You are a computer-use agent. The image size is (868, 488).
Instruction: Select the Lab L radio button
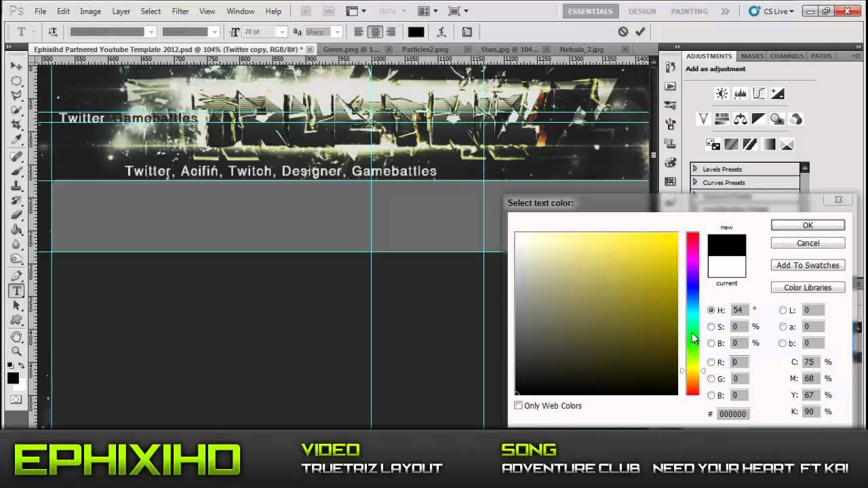[x=783, y=310]
